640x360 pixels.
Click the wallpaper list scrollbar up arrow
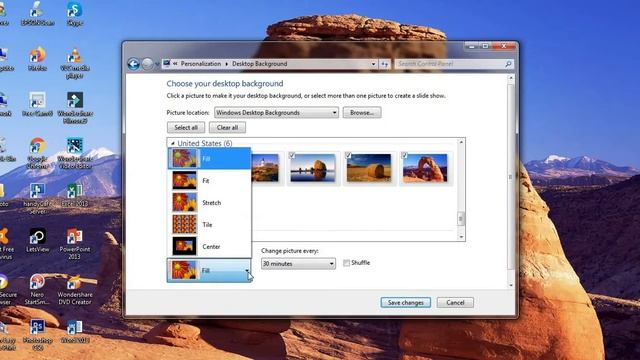(461, 142)
